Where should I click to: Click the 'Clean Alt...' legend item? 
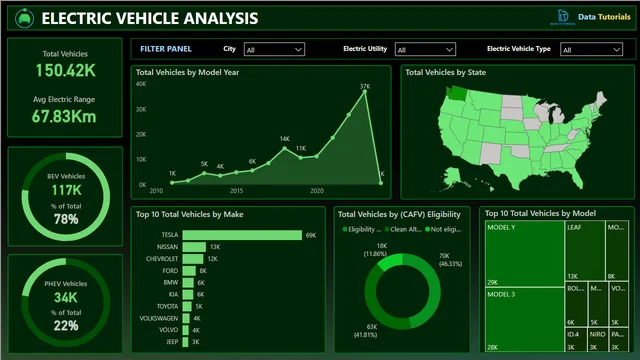point(403,229)
